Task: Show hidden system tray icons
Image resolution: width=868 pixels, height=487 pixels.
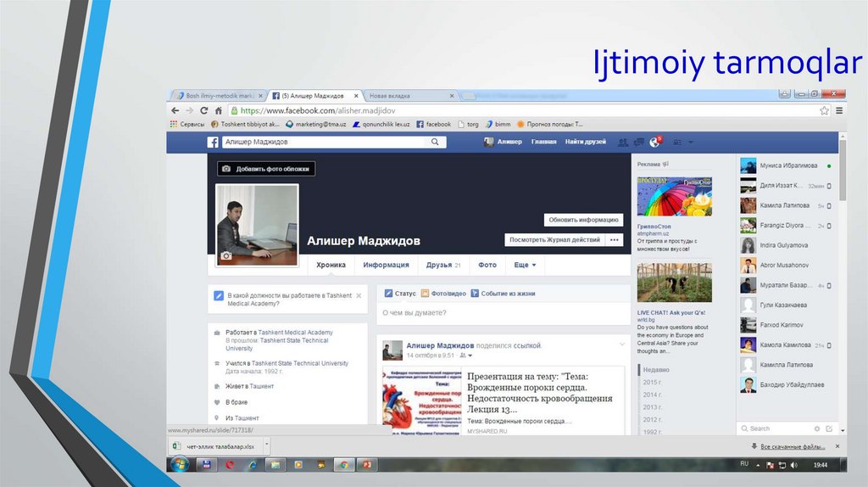Action: pos(758,466)
